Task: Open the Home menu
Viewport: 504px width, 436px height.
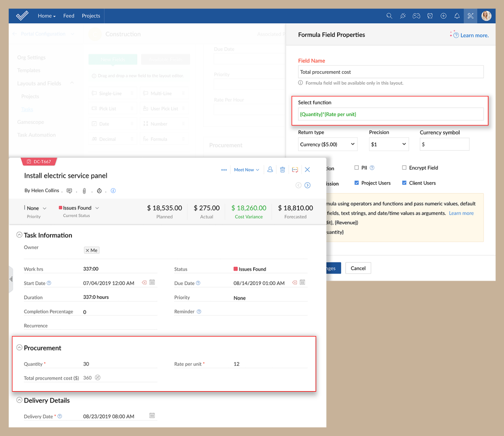Action: pos(46,16)
